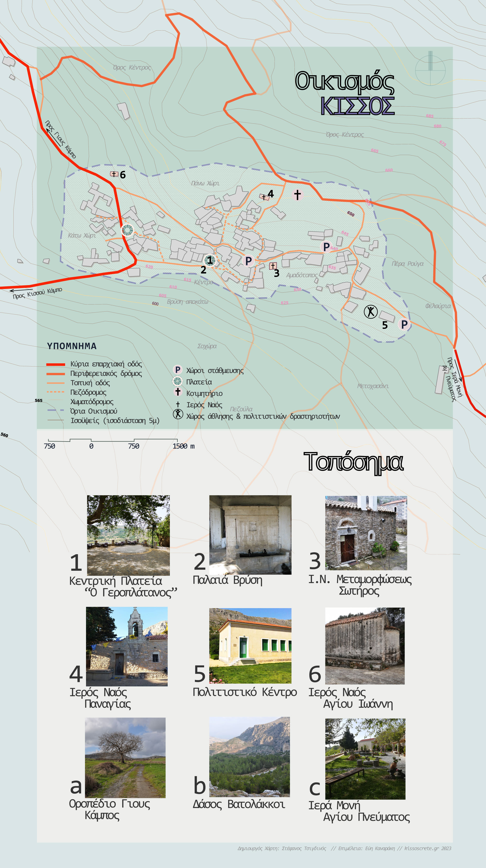Click the plaza marker labeled number 1
This screenshot has width=486, height=868.
210,260
